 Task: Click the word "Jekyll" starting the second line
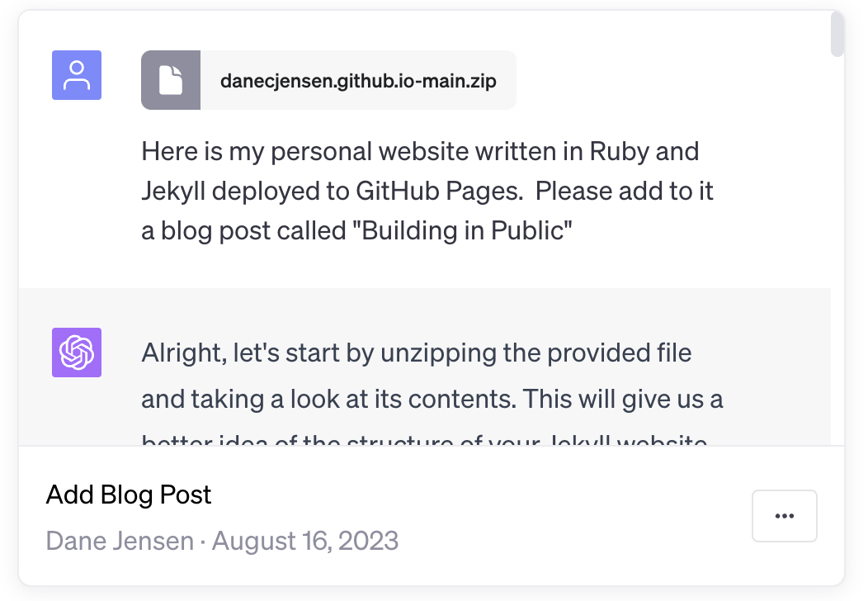(173, 191)
